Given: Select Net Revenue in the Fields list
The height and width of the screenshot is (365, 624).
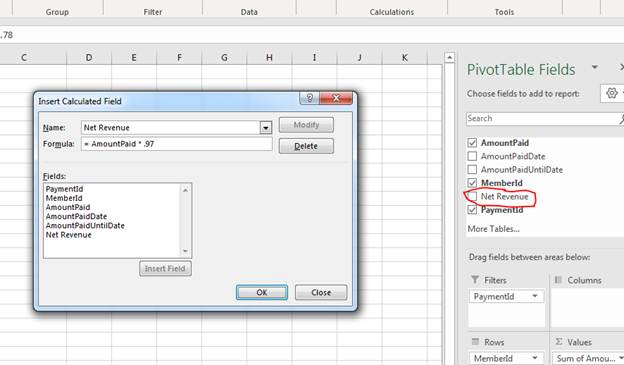Looking at the screenshot, I should coord(68,235).
